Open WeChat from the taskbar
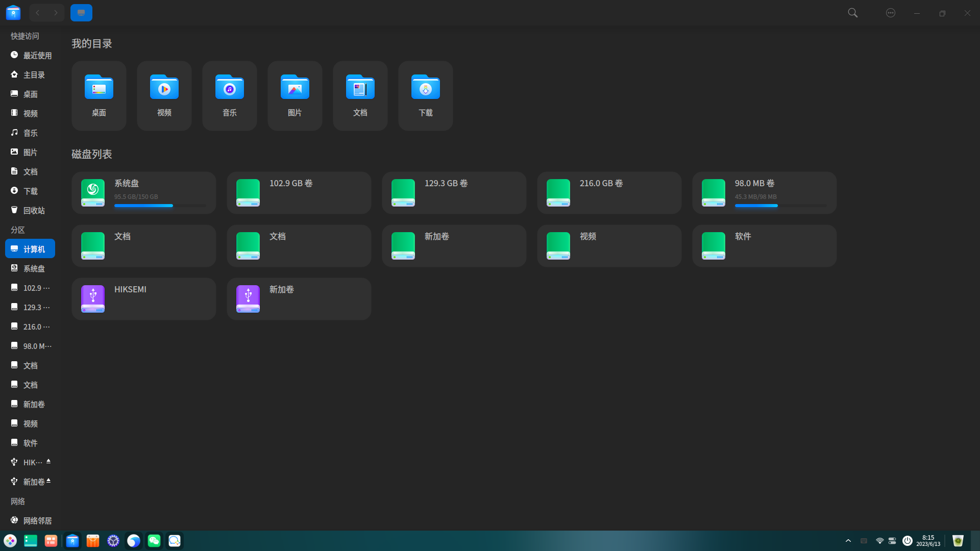Image resolution: width=980 pixels, height=551 pixels. 154,541
